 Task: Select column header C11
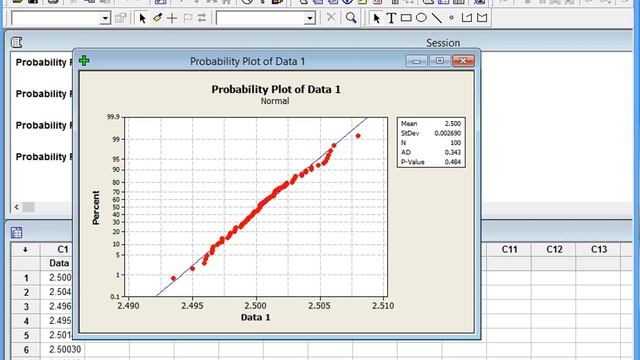[509, 249]
